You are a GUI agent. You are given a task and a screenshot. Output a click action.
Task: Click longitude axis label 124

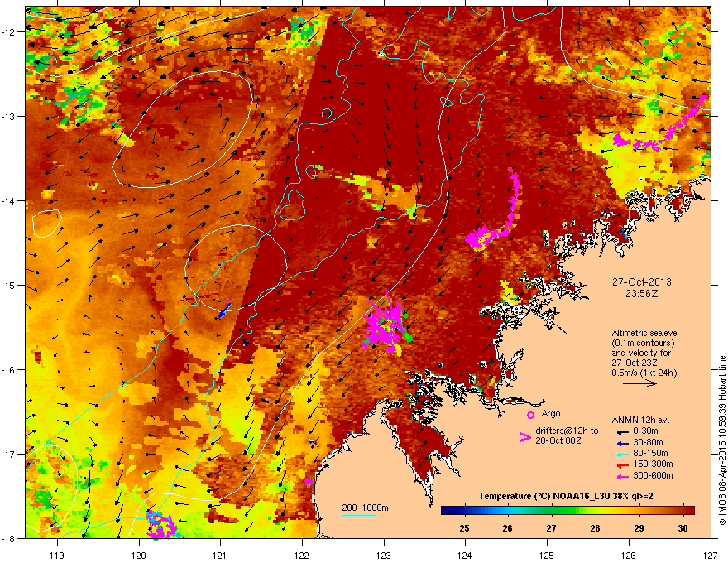pos(465,555)
